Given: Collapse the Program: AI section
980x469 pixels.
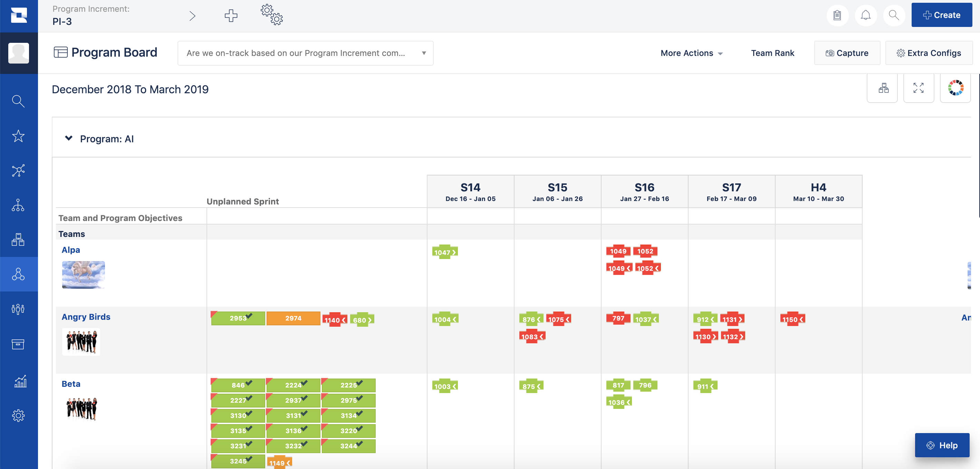Looking at the screenshot, I should 68,138.
